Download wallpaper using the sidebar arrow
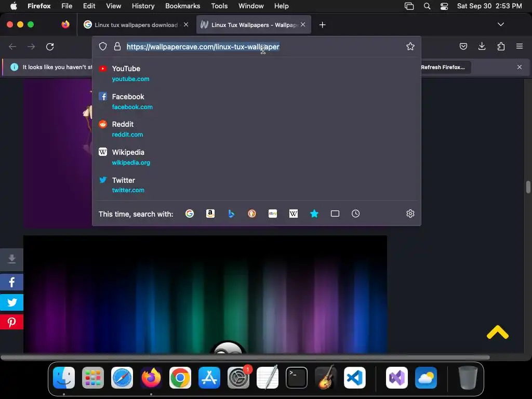Screen dimensions: 532x399 point(11,259)
